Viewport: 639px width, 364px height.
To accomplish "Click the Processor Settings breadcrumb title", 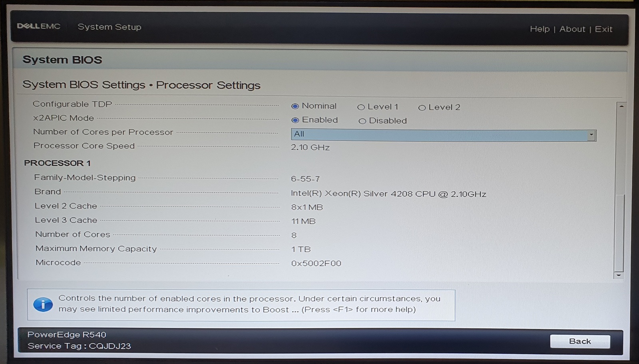I will point(208,85).
